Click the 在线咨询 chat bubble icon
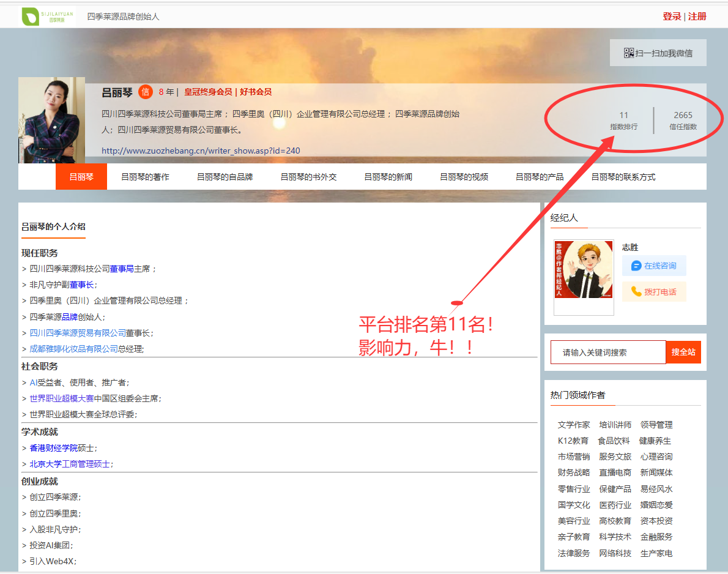The width and height of the screenshot is (728, 574). point(636,266)
